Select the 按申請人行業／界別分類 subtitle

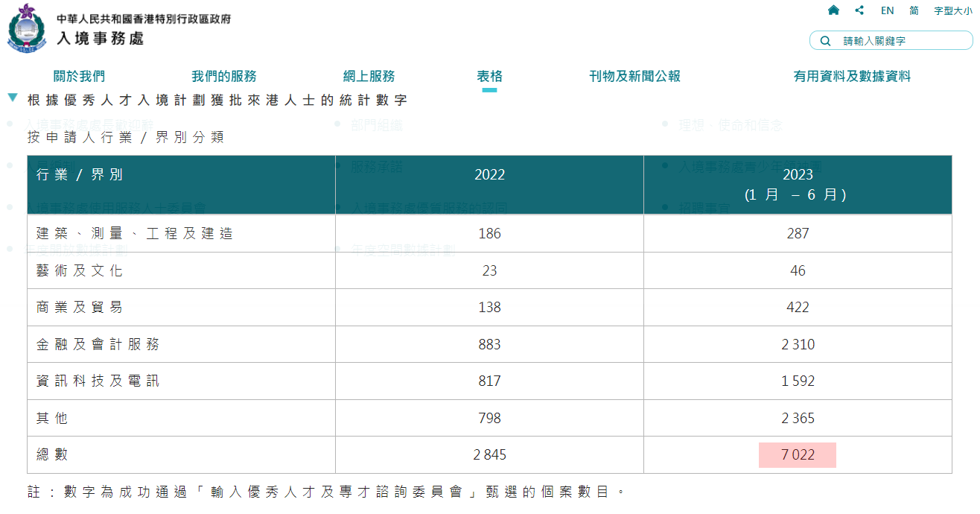coord(126,137)
